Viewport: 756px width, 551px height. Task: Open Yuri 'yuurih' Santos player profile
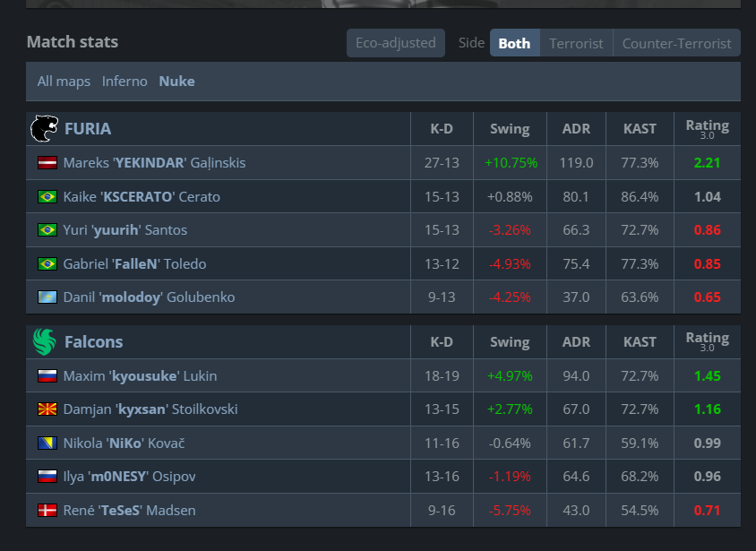(125, 230)
